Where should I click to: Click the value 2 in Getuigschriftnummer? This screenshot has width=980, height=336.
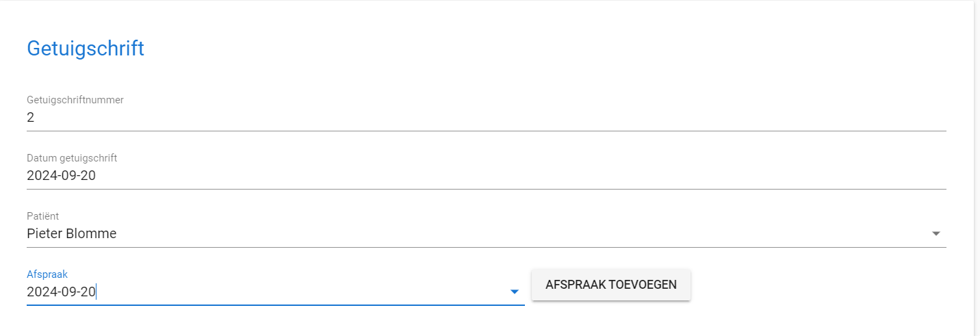pos(31,118)
